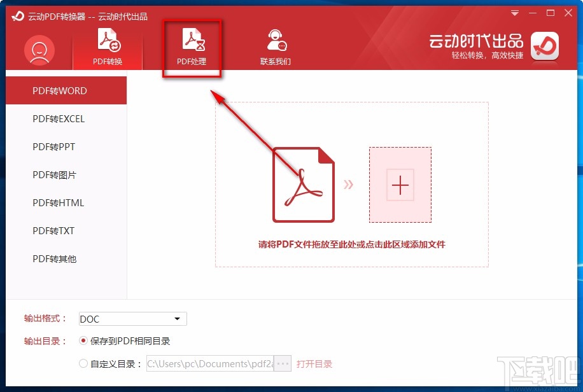The height and width of the screenshot is (392, 583).
Task: Open the 联系我们 contact support panel
Action: 276,48
